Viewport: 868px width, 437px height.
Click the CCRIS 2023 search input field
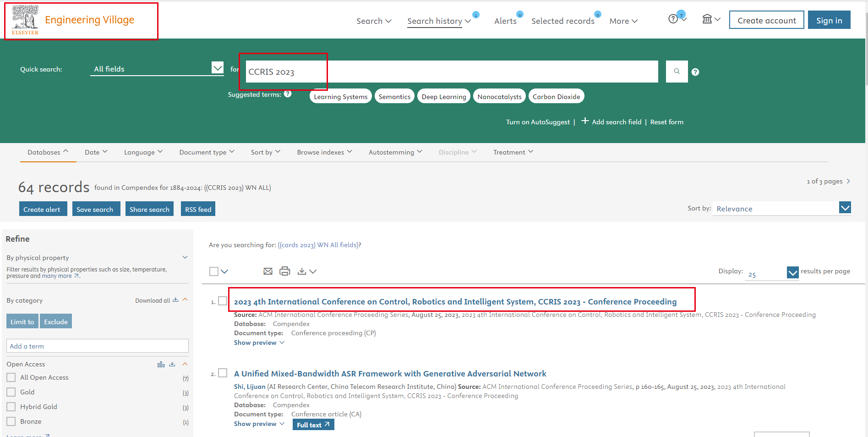452,72
